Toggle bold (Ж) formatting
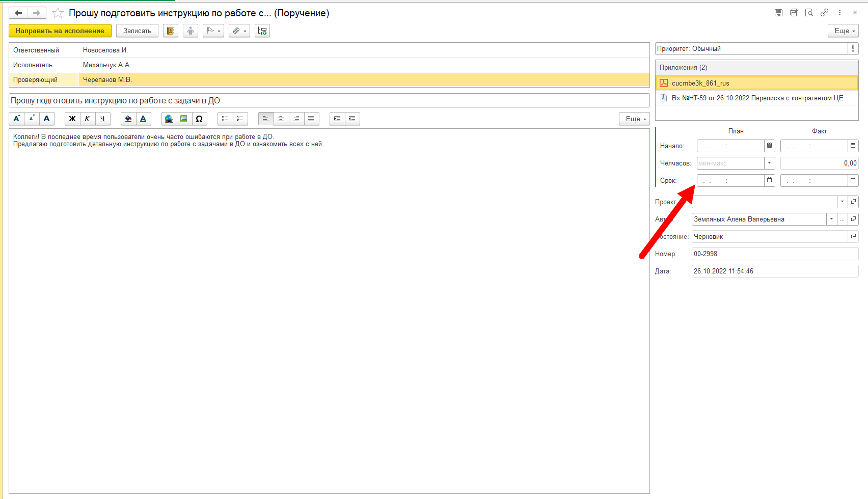The width and height of the screenshot is (868, 499). click(72, 119)
